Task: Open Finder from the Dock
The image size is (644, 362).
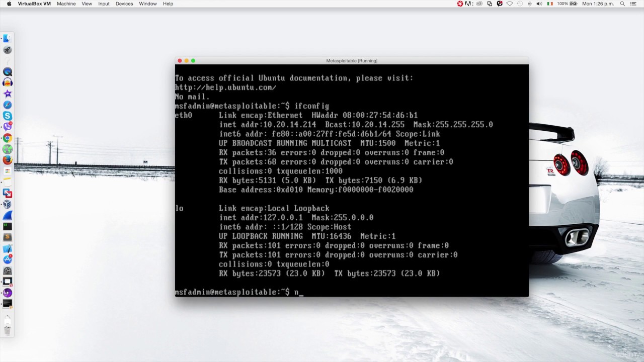Action: pos(7,39)
